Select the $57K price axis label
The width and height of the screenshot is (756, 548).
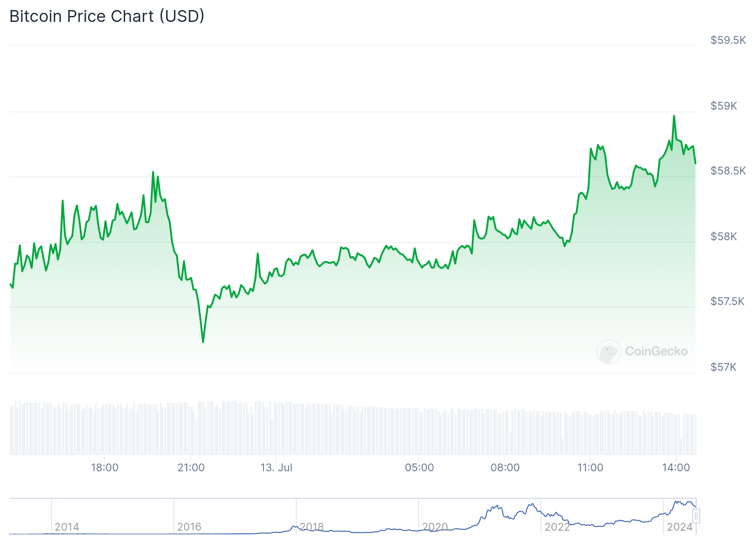pyautogui.click(x=723, y=367)
